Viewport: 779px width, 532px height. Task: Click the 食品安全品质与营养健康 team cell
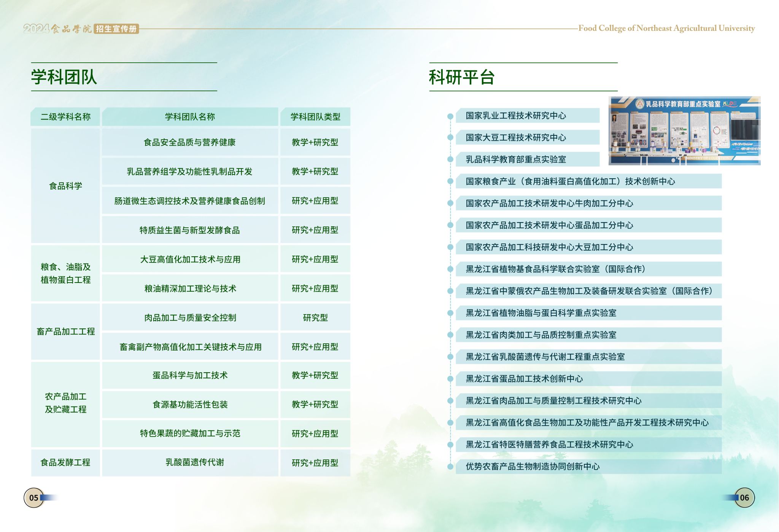(190, 142)
